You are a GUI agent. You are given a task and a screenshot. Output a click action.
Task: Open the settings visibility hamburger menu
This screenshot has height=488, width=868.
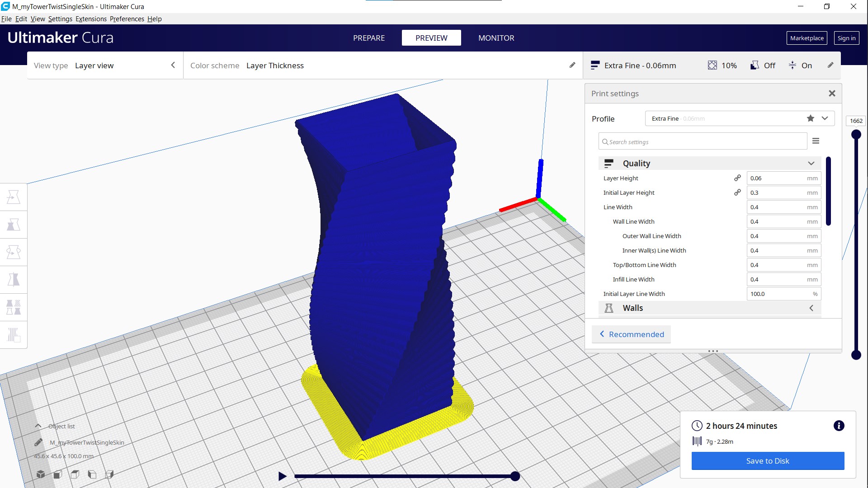click(816, 141)
